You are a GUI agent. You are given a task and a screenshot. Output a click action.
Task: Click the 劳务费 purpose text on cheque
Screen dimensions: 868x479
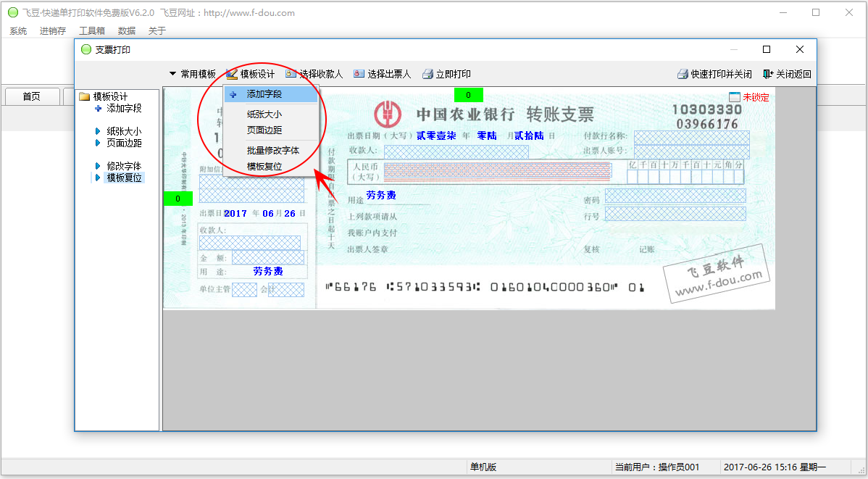click(x=381, y=195)
